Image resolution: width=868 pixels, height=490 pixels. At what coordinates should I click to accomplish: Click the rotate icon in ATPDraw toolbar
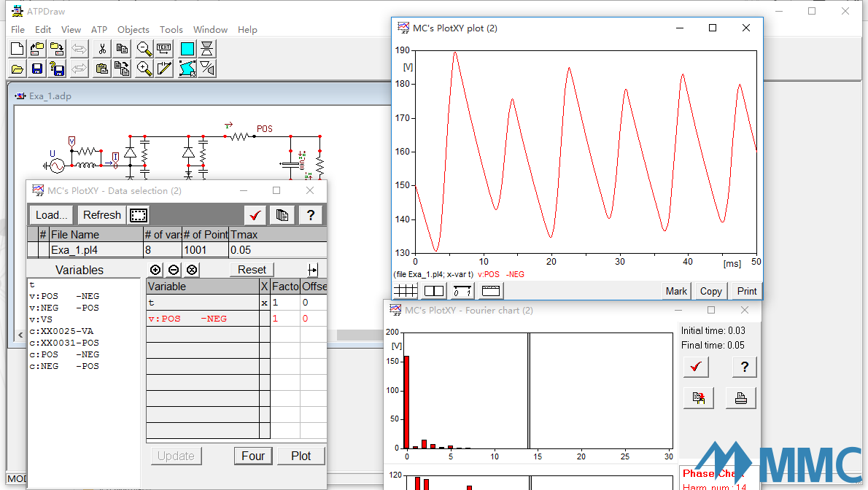coord(207,69)
